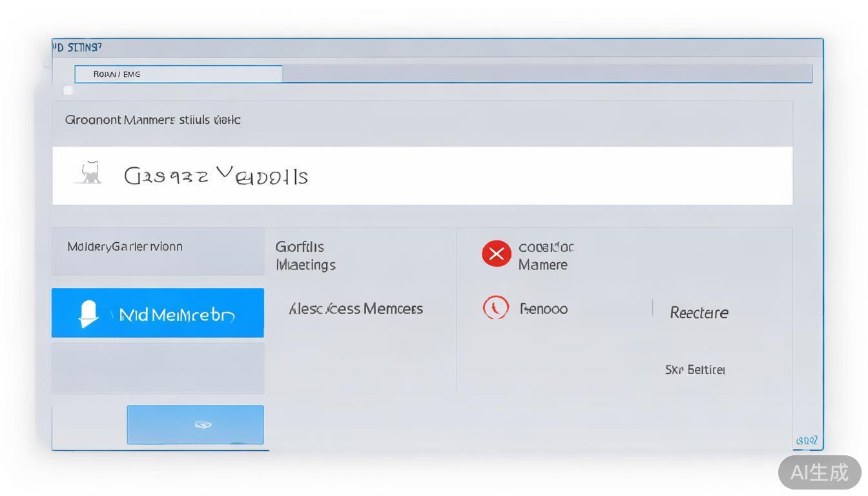
Task: Open the Gorfills Maetings item
Action: (305, 256)
